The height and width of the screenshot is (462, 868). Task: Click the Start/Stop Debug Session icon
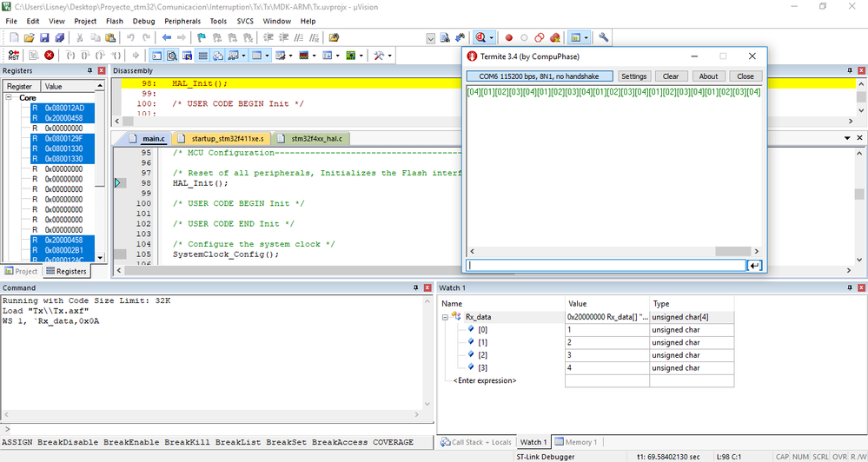pyautogui.click(x=480, y=37)
